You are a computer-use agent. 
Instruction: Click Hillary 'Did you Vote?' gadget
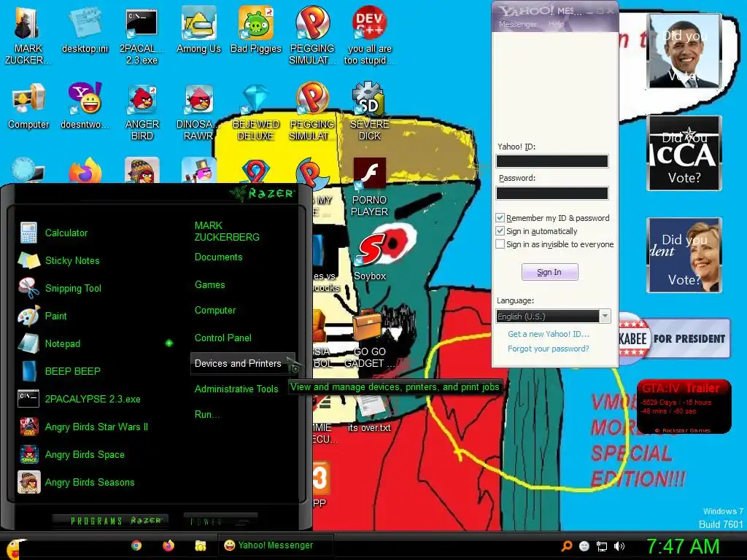coord(684,254)
